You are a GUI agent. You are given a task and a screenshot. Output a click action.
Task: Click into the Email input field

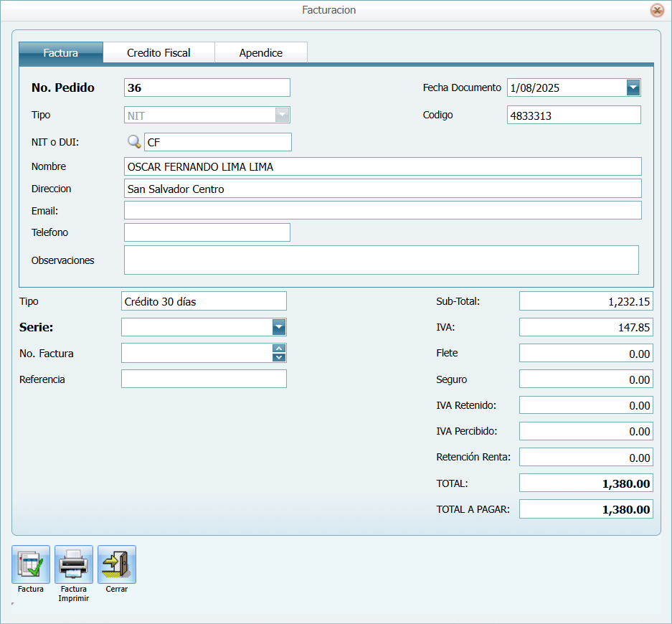(x=382, y=210)
